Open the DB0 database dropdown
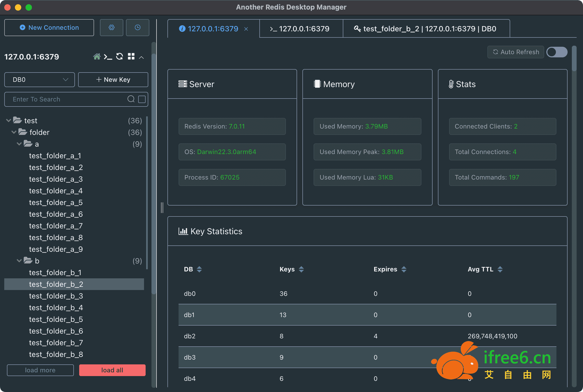Screen dimensions: 583x392 40,80
